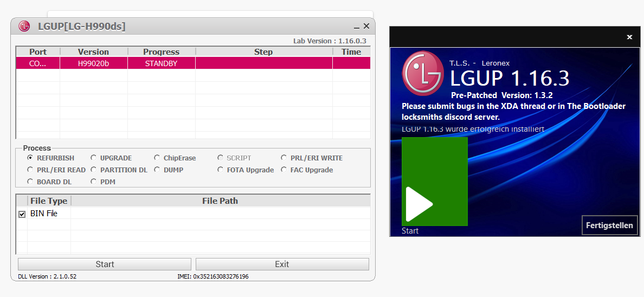Click the CO... port cell
The width and height of the screenshot is (644, 297).
click(38, 63)
